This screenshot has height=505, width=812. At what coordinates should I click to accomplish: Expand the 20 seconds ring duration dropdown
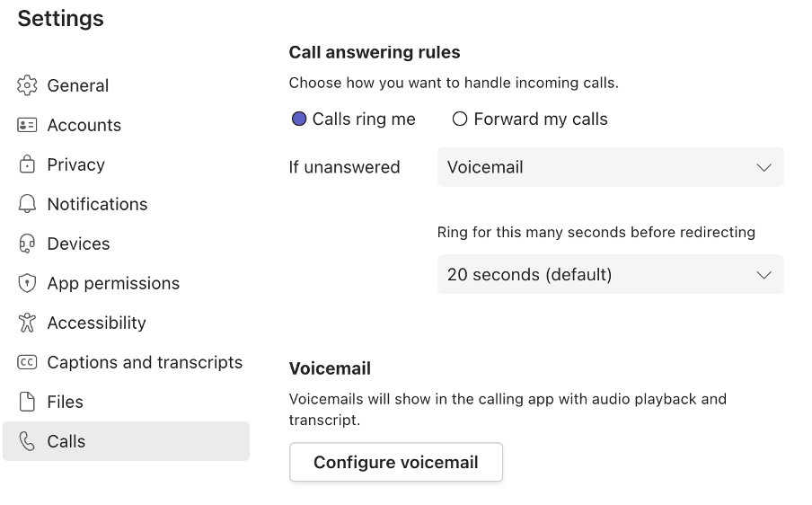[x=610, y=275]
